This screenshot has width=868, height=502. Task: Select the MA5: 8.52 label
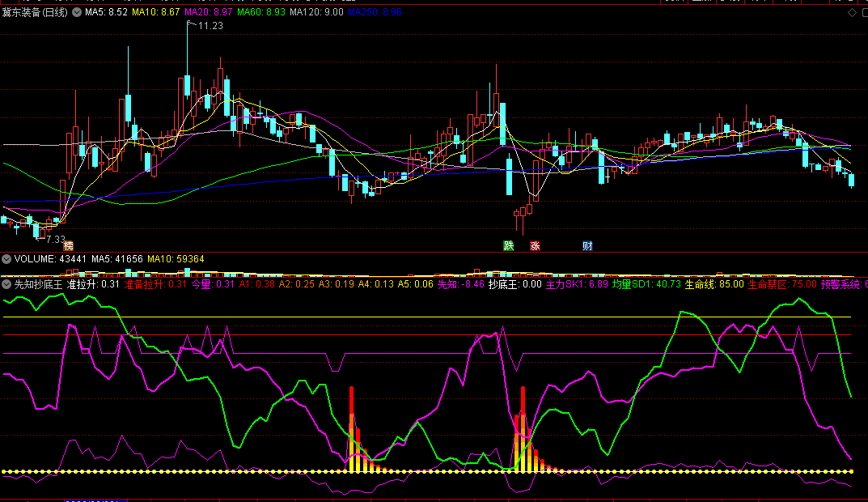click(x=106, y=11)
